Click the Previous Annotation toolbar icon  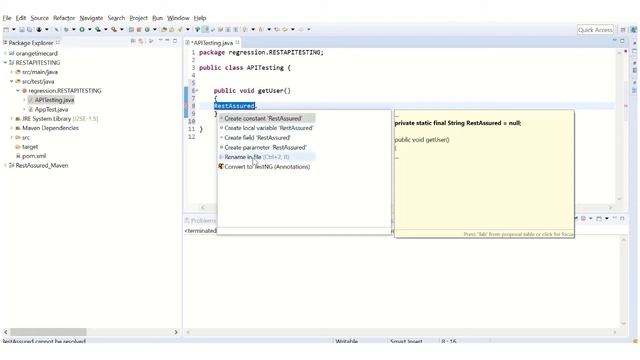261,29
